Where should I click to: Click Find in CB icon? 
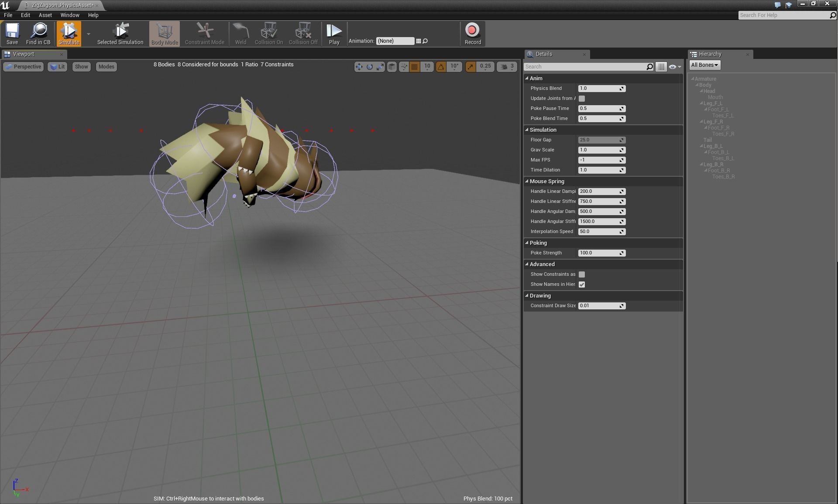(38, 34)
